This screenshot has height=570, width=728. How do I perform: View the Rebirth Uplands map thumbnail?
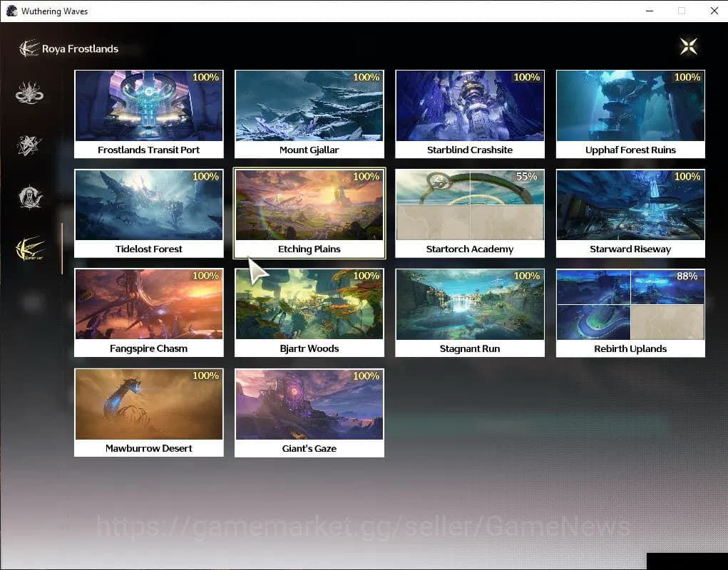tap(630, 306)
